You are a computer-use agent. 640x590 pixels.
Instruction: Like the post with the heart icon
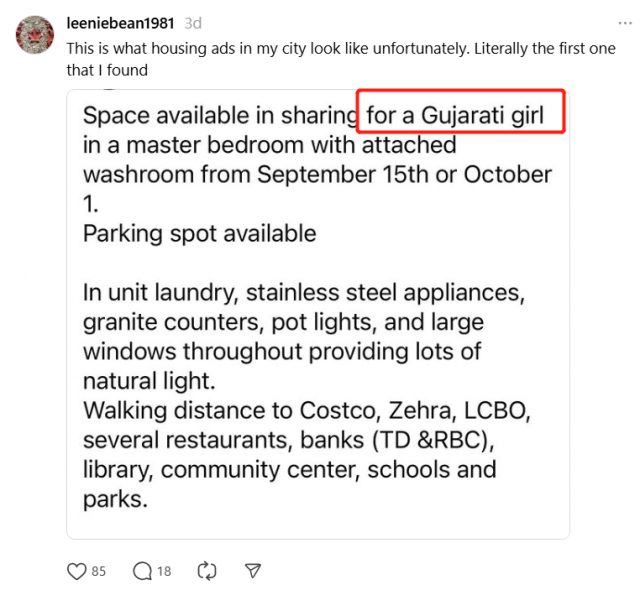[x=76, y=571]
